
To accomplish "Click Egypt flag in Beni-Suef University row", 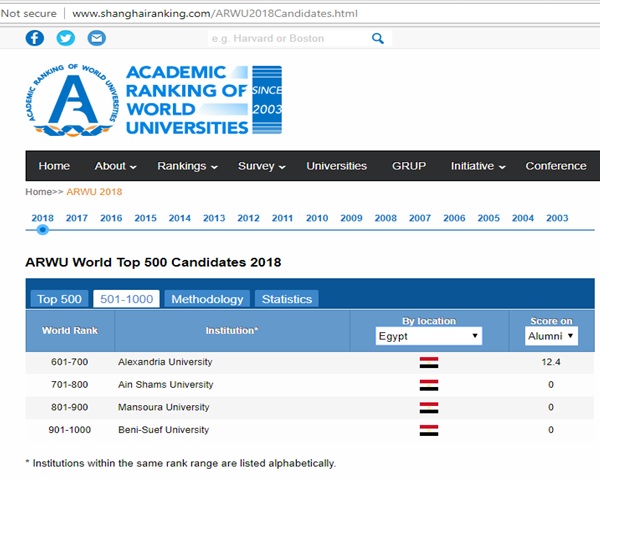I will 429,430.
